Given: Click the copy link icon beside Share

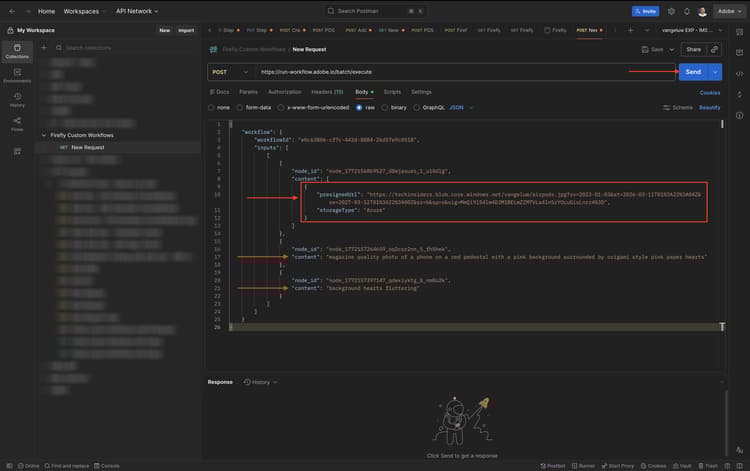Looking at the screenshot, I should tap(715, 49).
